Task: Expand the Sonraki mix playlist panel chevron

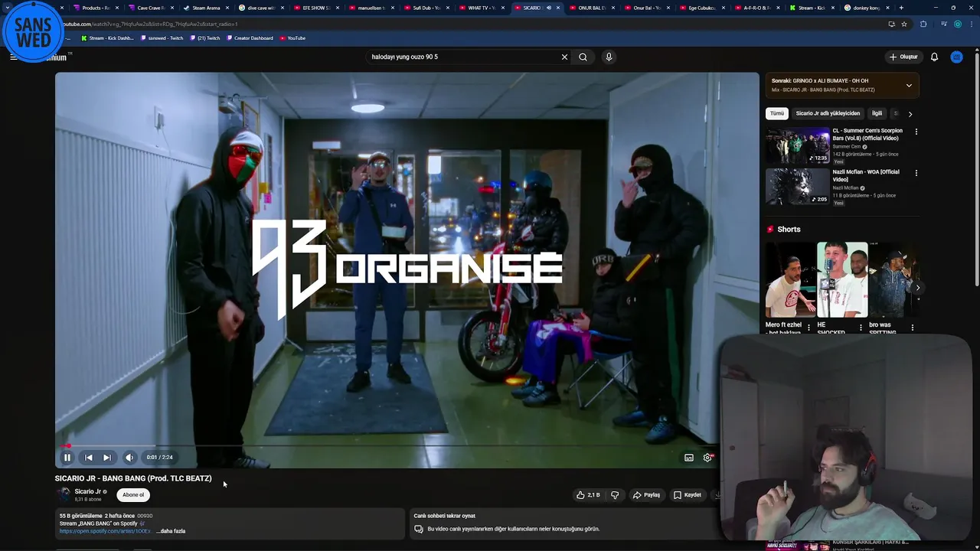Action: [909, 85]
